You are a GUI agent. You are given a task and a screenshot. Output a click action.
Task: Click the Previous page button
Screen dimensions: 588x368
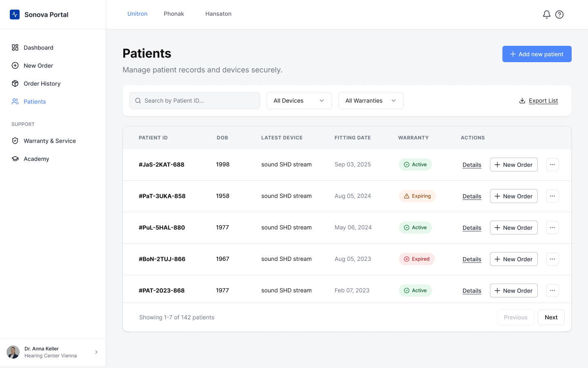[x=516, y=317]
